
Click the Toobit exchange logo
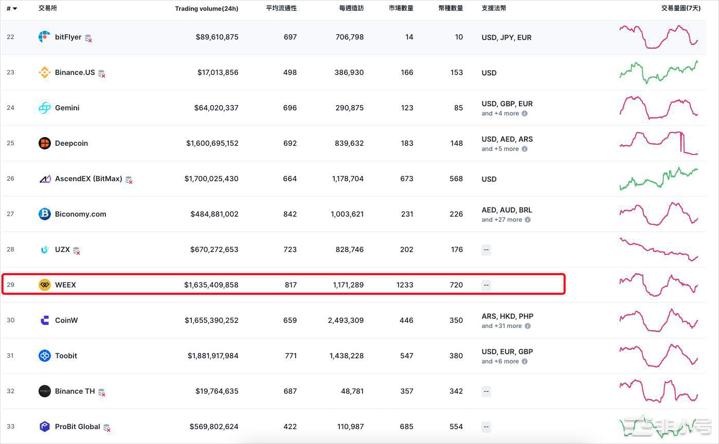tap(44, 355)
